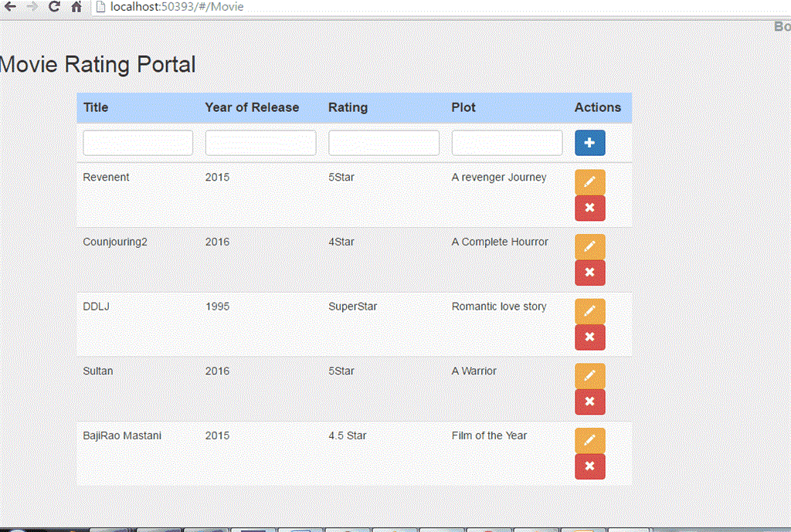Delete the DDLJ movie row

(x=589, y=337)
